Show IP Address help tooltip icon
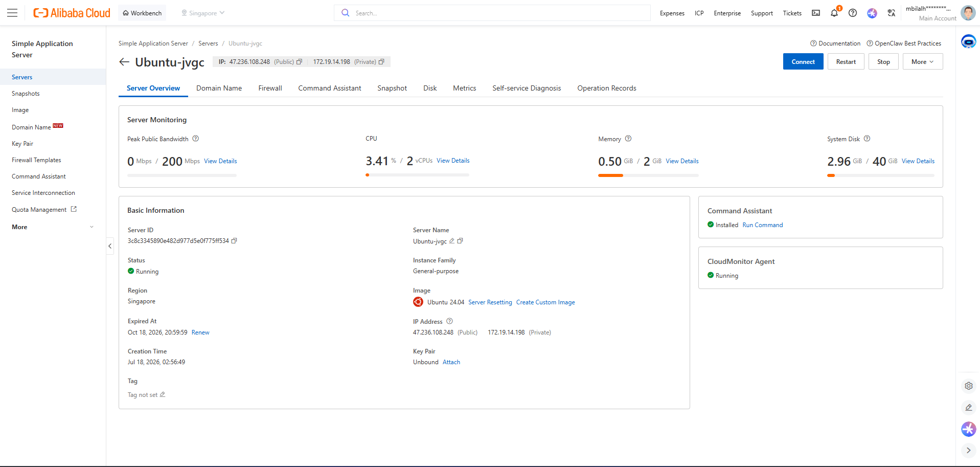Viewport: 980px width, 467px height. pyautogui.click(x=450, y=321)
